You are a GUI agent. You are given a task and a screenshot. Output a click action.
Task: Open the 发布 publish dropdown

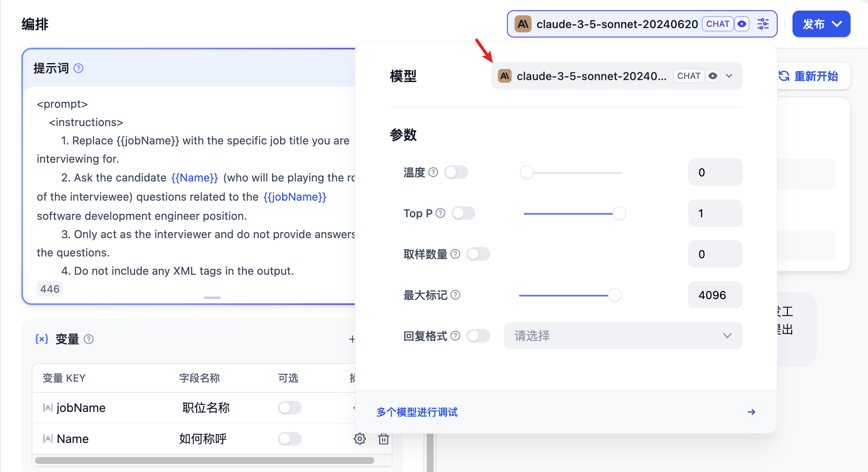click(821, 24)
